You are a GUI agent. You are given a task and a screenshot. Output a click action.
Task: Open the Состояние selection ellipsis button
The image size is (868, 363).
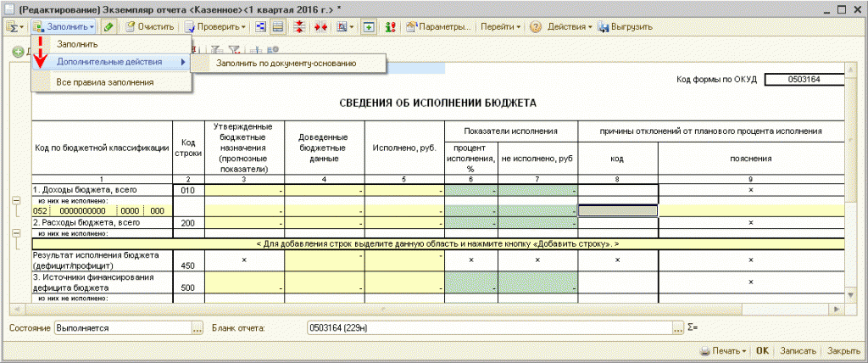click(x=197, y=328)
